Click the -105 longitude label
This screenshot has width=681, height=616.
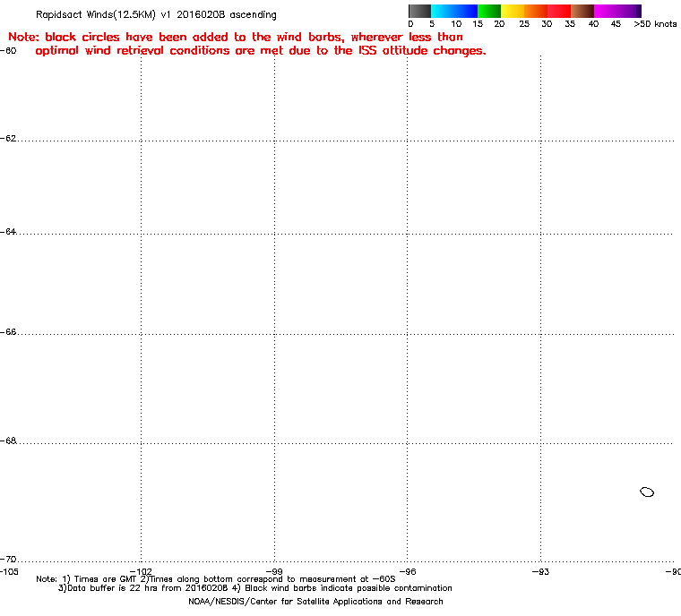[9, 571]
